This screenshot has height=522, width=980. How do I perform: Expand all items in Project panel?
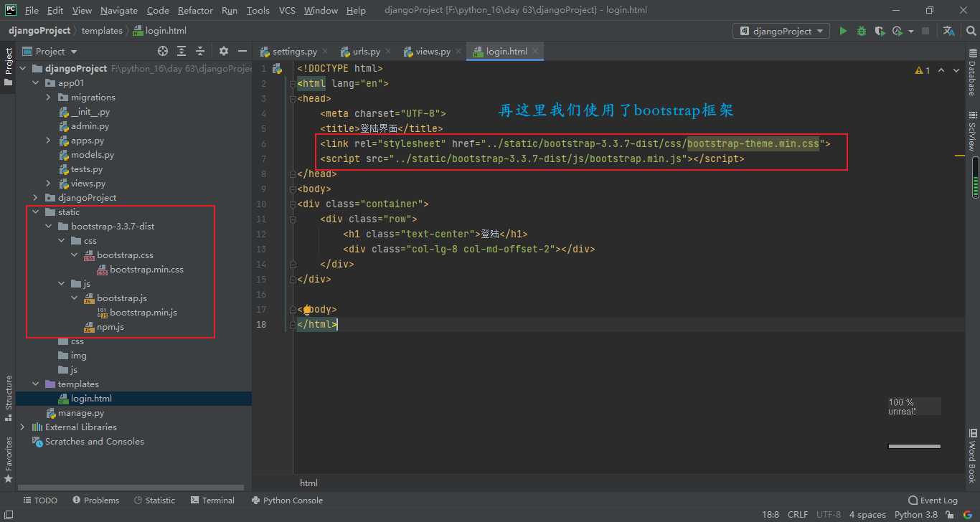(182, 51)
